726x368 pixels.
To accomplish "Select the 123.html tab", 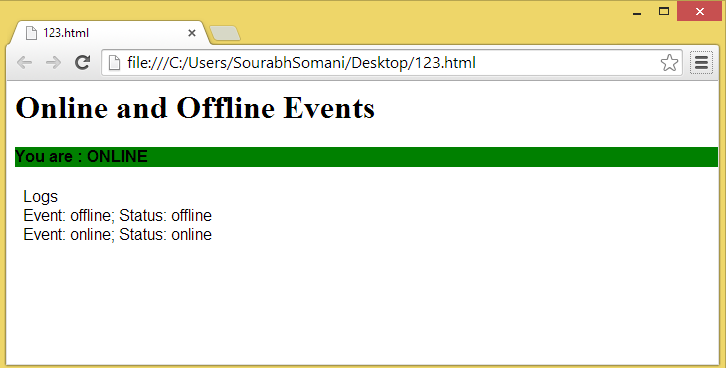I will pos(109,33).
